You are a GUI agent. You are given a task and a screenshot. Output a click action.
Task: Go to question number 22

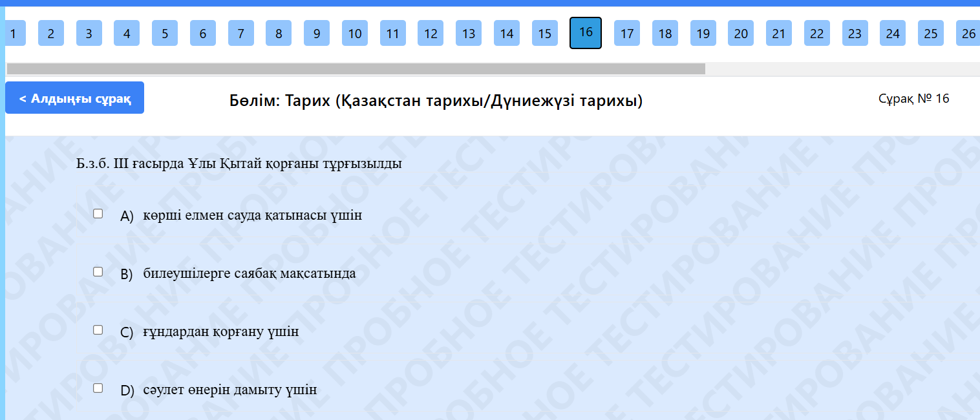(x=817, y=33)
